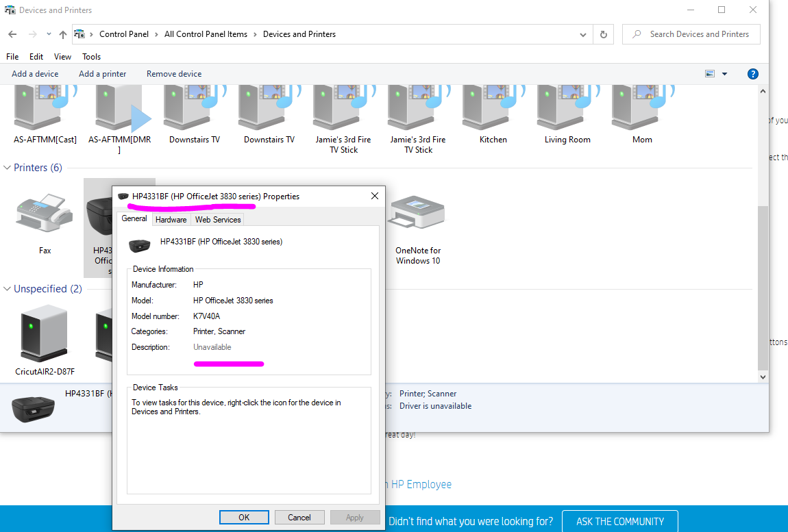This screenshot has height=532, width=788.
Task: Switch to the Hardware tab
Action: pos(171,220)
